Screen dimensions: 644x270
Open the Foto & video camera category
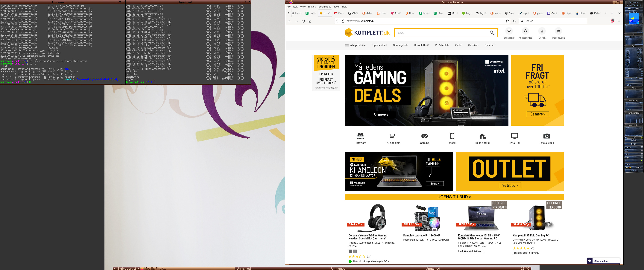pyautogui.click(x=546, y=136)
